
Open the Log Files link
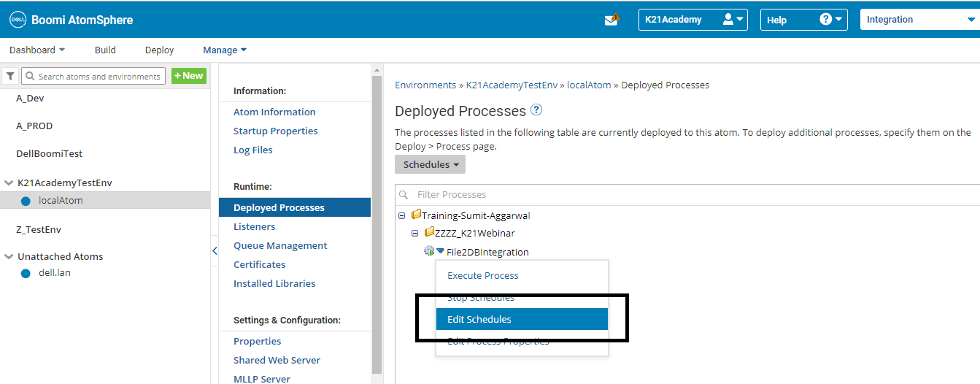click(x=253, y=150)
